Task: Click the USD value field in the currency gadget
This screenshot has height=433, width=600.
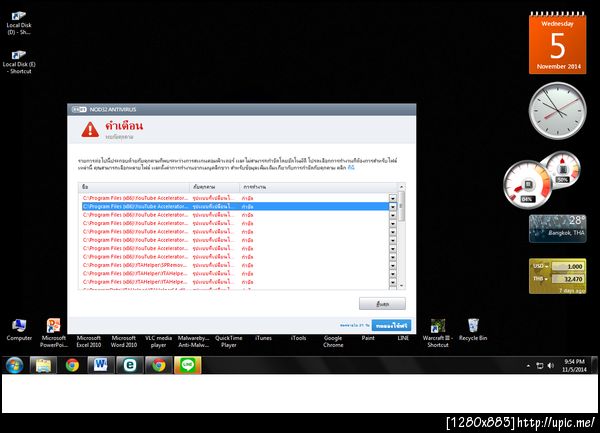Action: point(567,266)
